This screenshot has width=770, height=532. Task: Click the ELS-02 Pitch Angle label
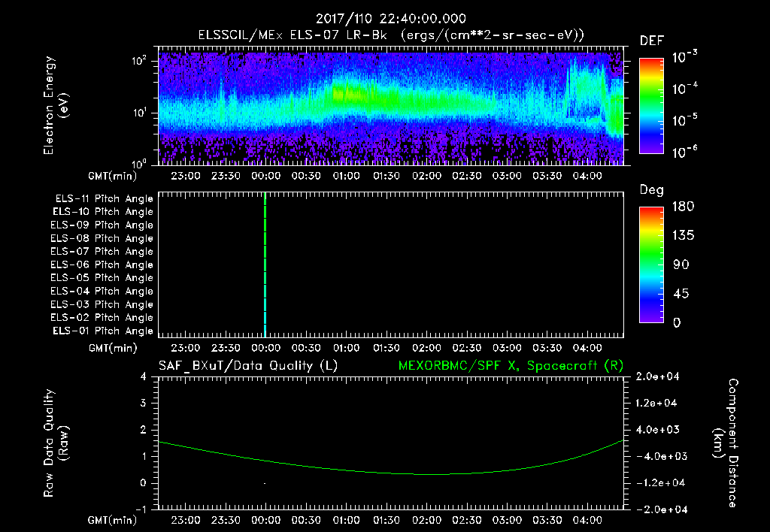(102, 318)
